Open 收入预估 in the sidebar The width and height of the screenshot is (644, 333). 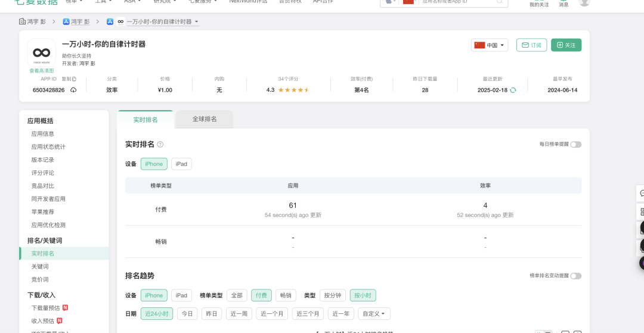point(43,320)
